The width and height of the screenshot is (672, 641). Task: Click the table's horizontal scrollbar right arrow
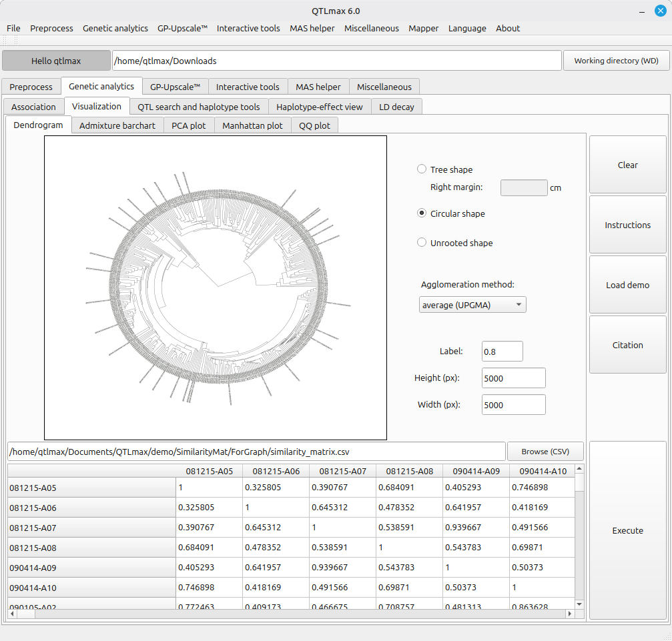click(x=570, y=614)
